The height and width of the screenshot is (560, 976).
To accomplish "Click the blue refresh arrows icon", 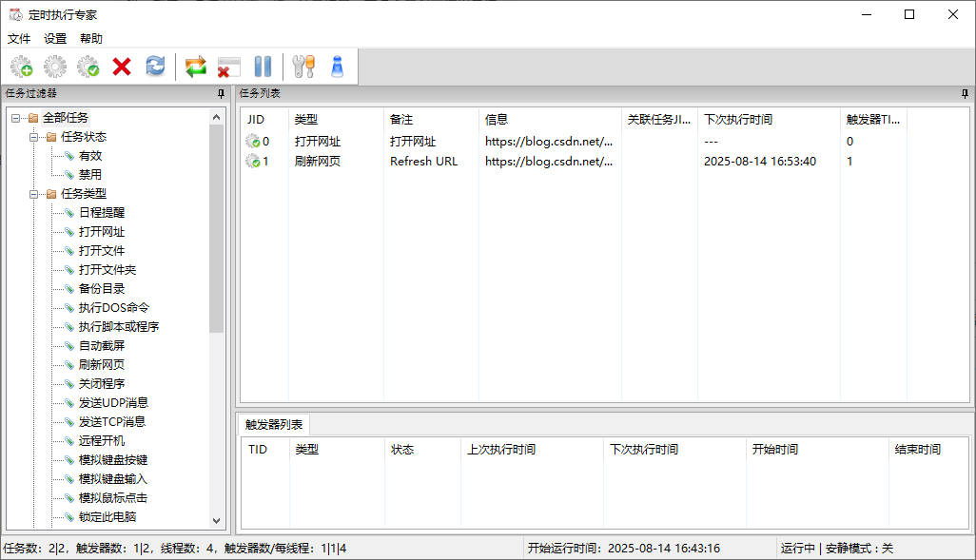I will pos(155,66).
